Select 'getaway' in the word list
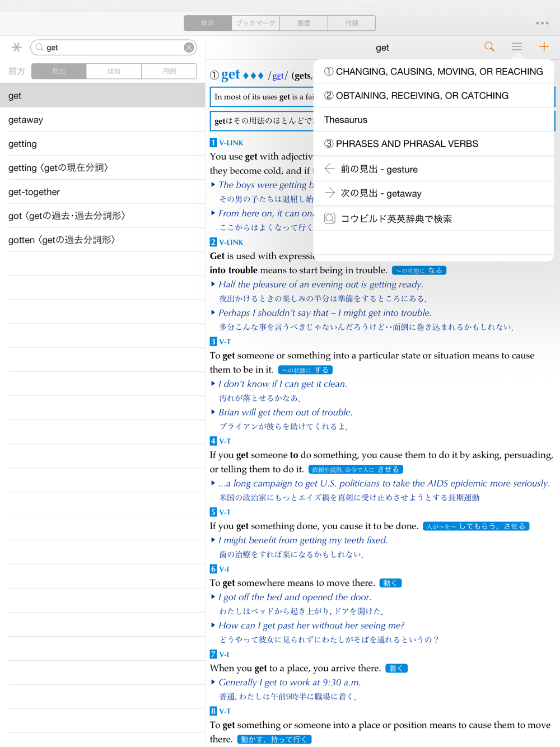 (x=102, y=120)
